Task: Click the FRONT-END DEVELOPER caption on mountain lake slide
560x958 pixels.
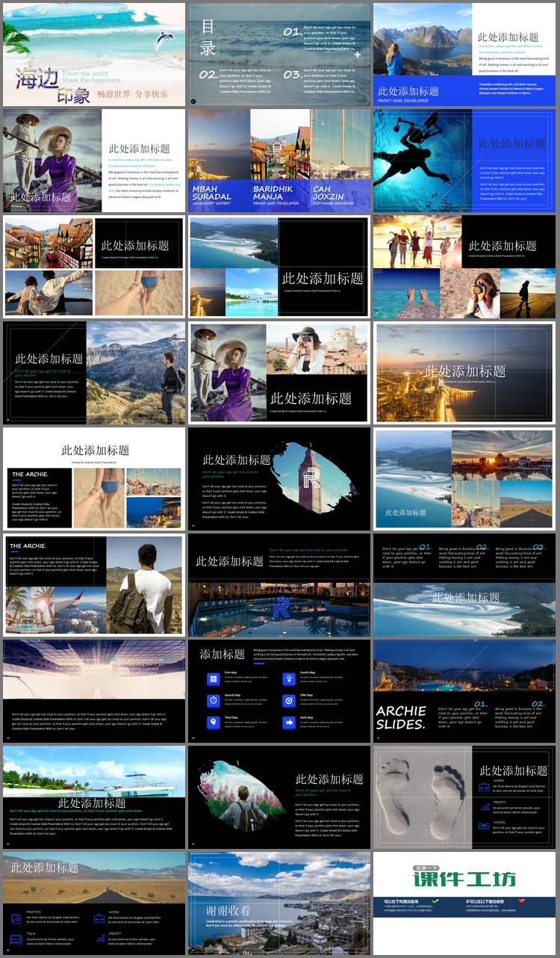Action: point(402,100)
